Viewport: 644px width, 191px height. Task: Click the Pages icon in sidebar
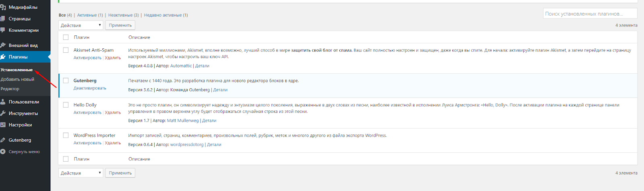click(x=3, y=19)
